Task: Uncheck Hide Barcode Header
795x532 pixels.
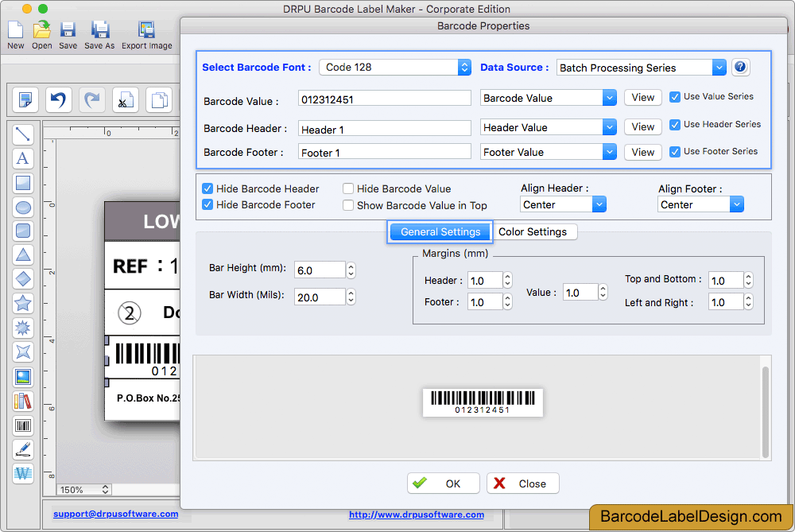Action: coord(207,188)
